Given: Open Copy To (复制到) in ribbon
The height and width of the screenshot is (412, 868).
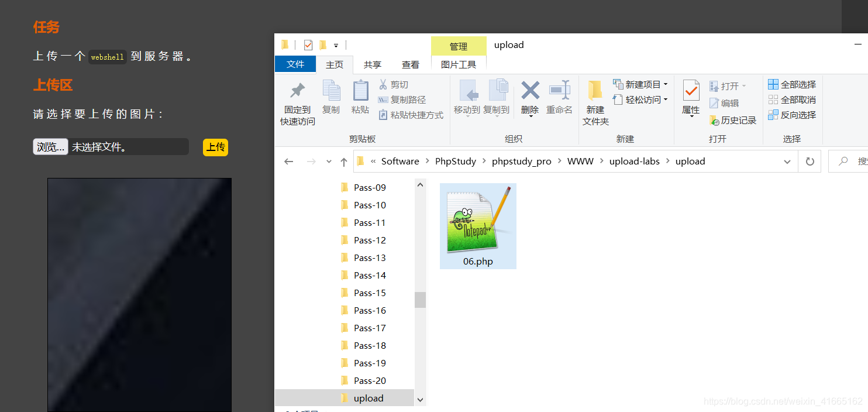Looking at the screenshot, I should 496,98.
